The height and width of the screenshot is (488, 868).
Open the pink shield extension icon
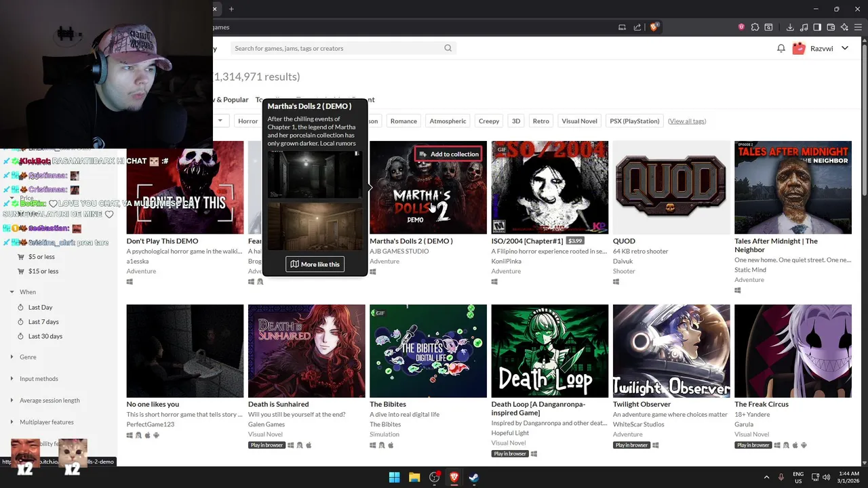pos(741,27)
